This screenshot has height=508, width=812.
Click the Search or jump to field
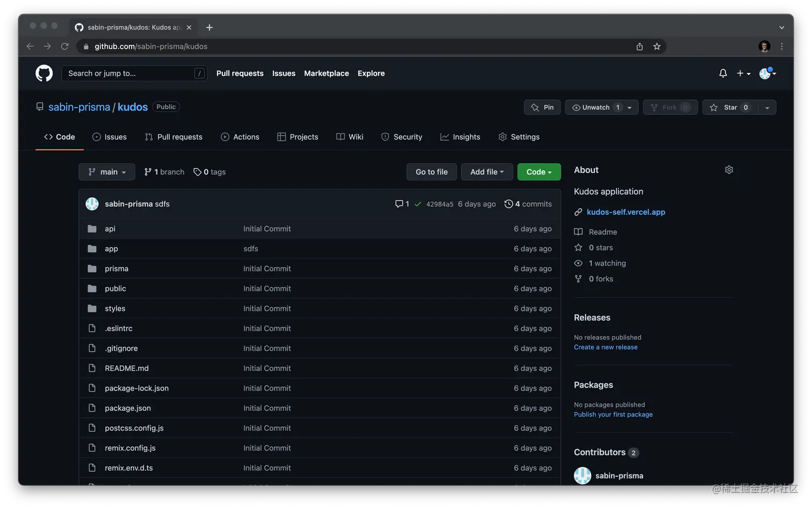tap(134, 74)
